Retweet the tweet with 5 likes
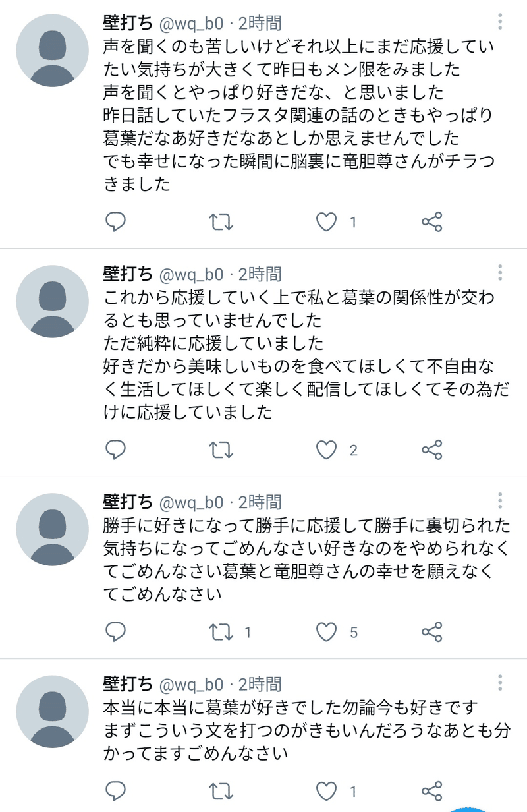This screenshot has height=812, width=527. (x=221, y=633)
